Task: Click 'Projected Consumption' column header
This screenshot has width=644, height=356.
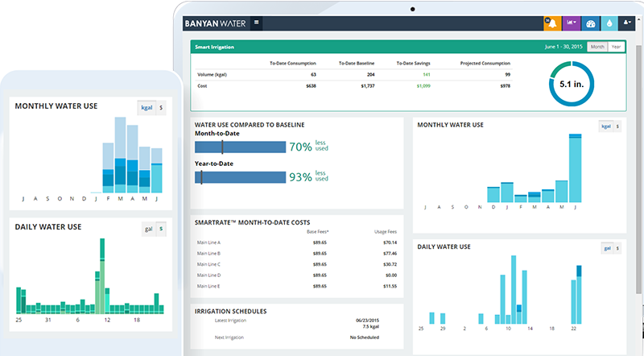Action: pos(485,64)
